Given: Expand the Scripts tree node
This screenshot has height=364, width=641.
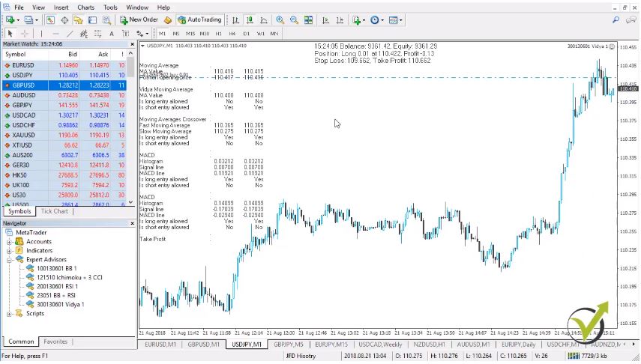Looking at the screenshot, I should pyautogui.click(x=9, y=314).
